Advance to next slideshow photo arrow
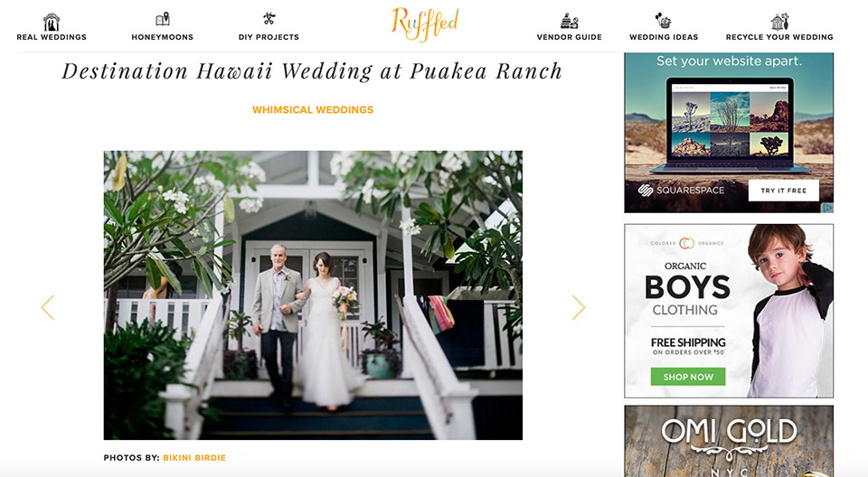The height and width of the screenshot is (477, 868). [x=579, y=308]
